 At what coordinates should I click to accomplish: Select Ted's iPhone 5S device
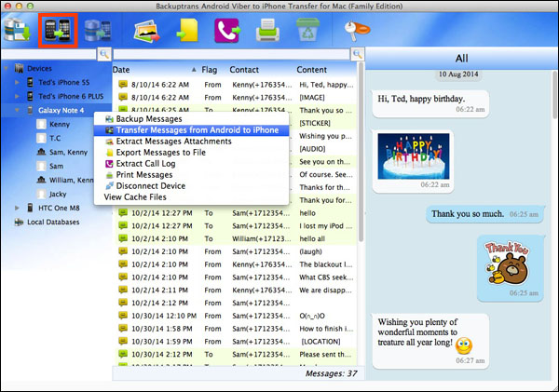coord(63,82)
